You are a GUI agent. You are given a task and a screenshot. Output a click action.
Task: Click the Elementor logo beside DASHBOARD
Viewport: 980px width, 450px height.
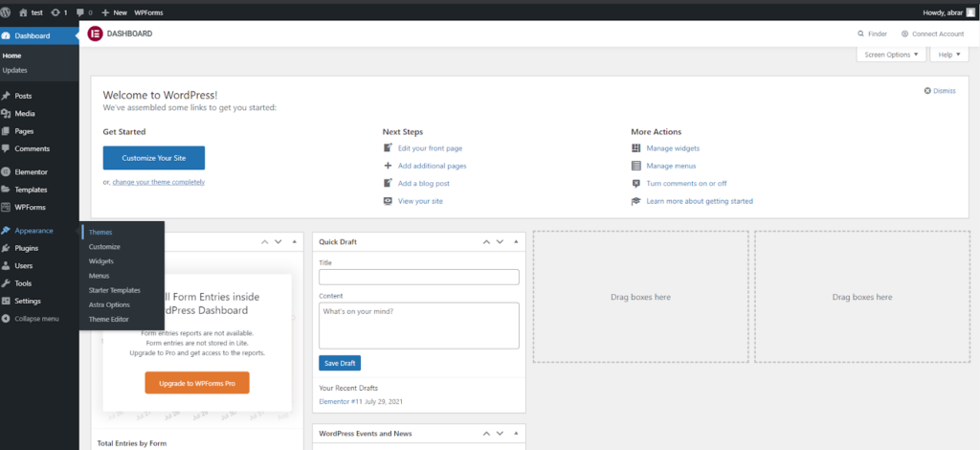[x=95, y=34]
